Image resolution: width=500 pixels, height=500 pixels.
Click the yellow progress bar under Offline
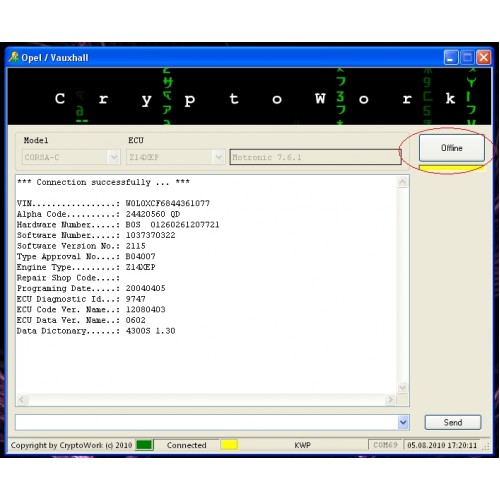point(452,168)
